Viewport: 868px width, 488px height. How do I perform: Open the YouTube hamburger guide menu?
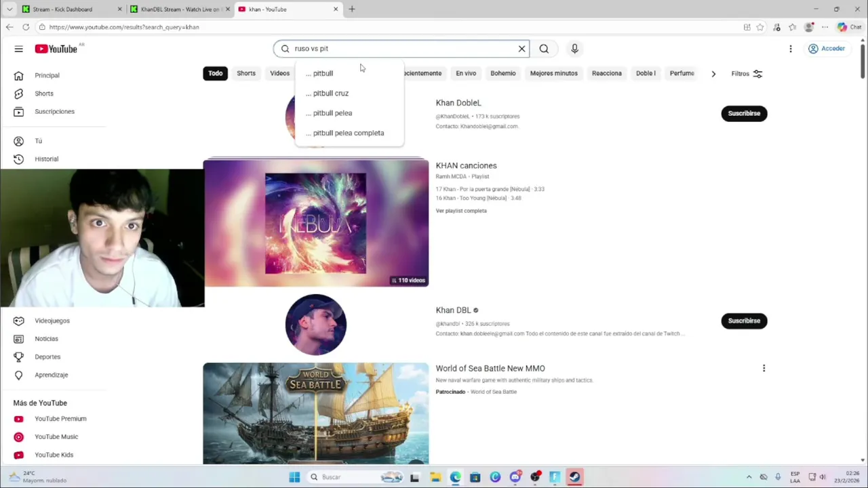pyautogui.click(x=18, y=49)
